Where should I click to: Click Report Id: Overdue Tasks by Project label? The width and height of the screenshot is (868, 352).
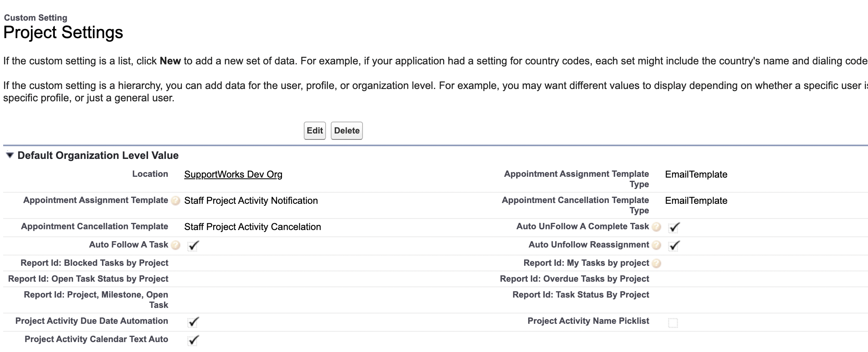coord(575,279)
